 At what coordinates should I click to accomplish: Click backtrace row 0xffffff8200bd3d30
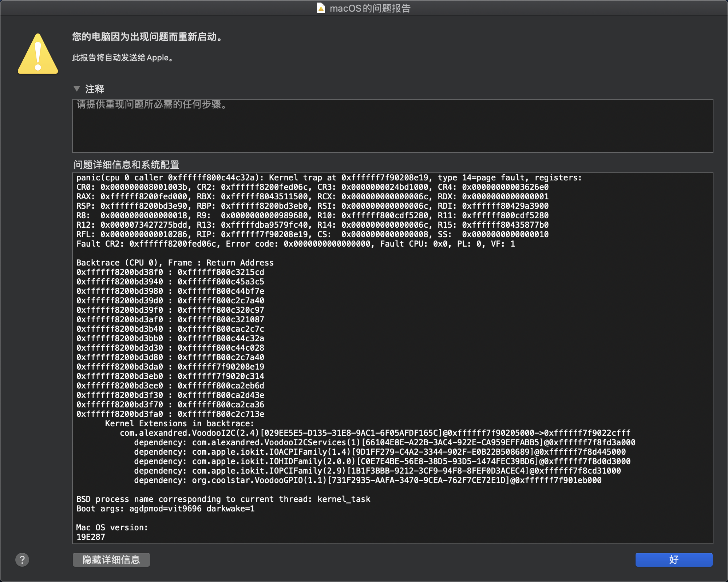click(x=170, y=348)
